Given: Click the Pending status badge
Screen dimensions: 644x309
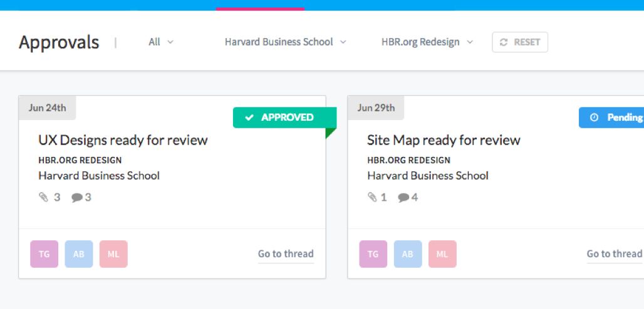Looking at the screenshot, I should coord(611,118).
